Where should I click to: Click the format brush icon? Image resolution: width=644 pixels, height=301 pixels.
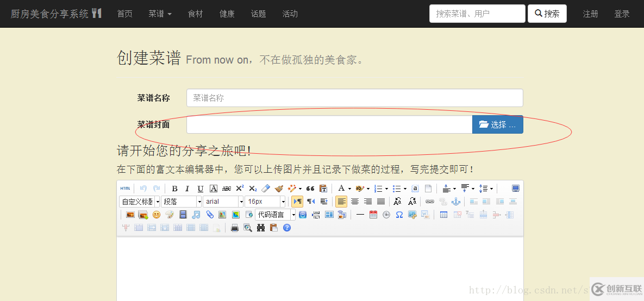[x=279, y=189]
